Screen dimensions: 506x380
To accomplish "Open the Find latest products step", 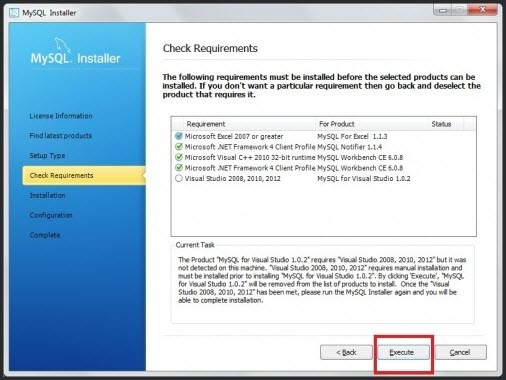I will [61, 136].
